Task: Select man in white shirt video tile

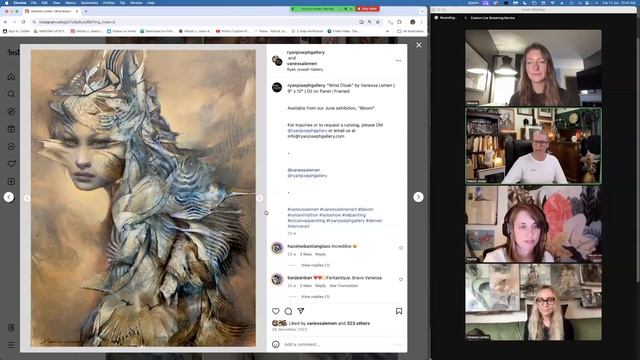Action: [533, 146]
